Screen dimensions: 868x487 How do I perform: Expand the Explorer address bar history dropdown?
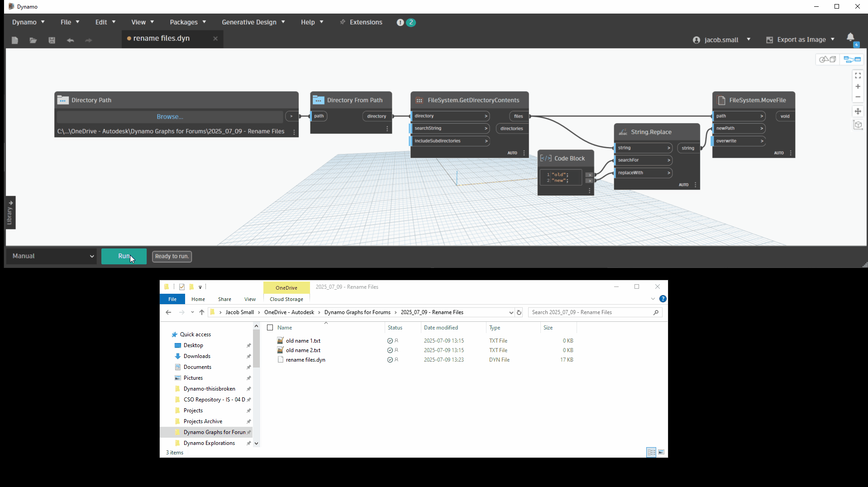coord(511,312)
